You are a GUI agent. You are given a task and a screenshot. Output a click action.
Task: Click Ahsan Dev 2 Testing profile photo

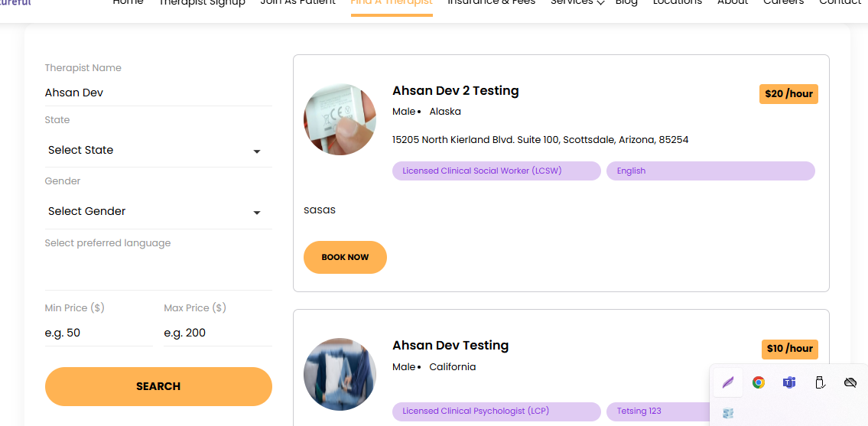(340, 119)
